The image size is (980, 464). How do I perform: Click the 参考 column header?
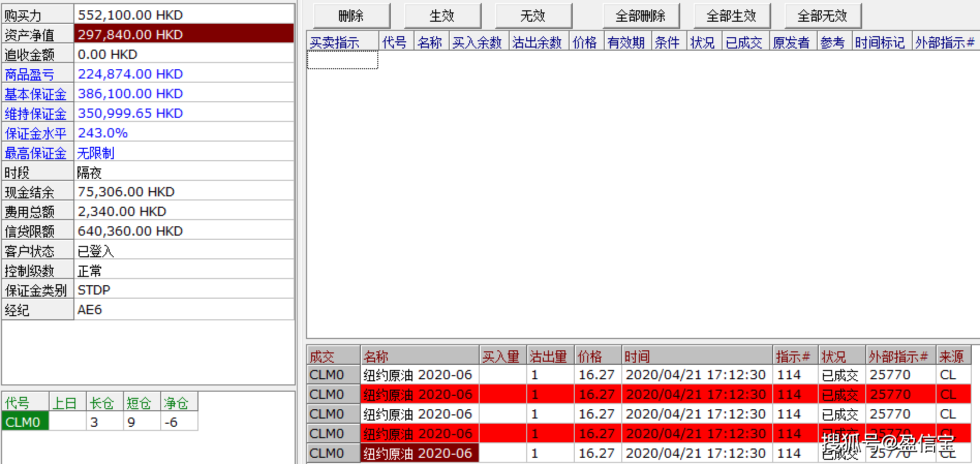834,42
